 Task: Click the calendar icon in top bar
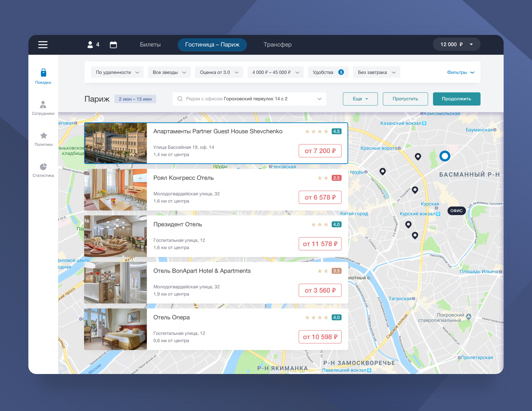pyautogui.click(x=113, y=45)
